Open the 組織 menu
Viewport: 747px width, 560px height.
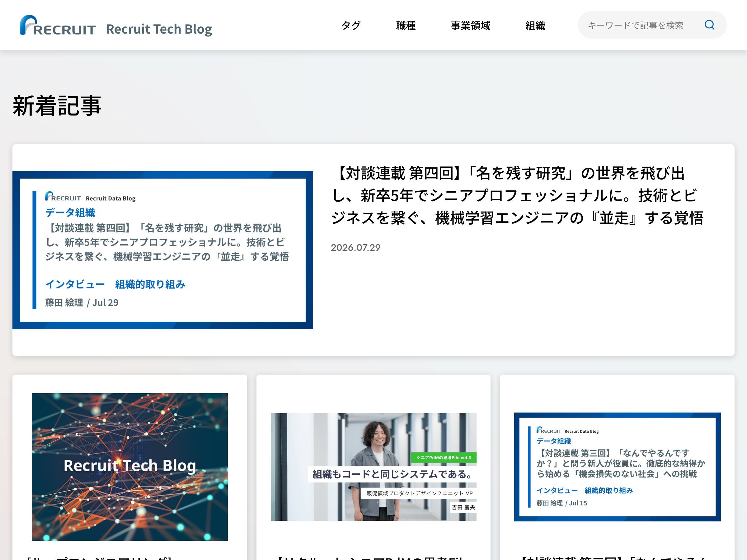(x=535, y=25)
